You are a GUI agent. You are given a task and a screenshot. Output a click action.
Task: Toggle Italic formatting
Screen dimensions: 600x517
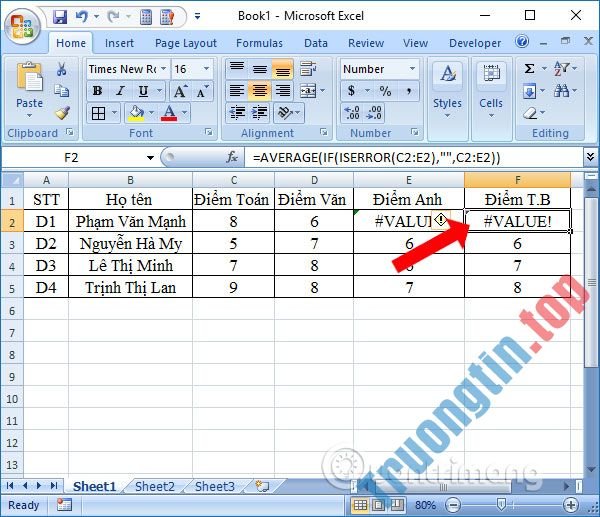click(120, 91)
